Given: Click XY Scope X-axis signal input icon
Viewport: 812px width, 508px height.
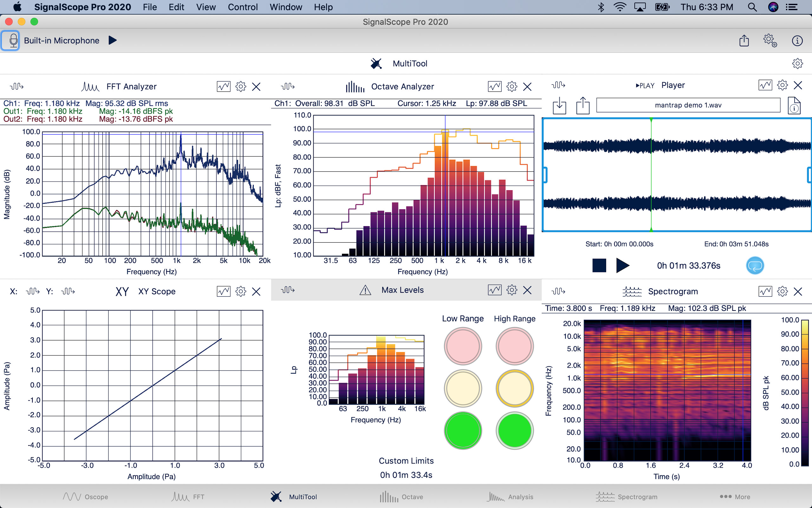Looking at the screenshot, I should click(33, 291).
